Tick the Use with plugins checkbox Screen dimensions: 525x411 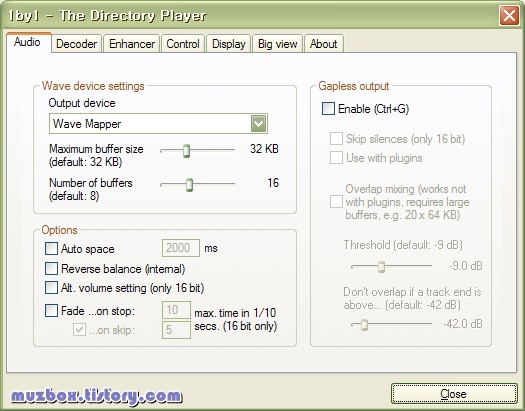(x=336, y=157)
